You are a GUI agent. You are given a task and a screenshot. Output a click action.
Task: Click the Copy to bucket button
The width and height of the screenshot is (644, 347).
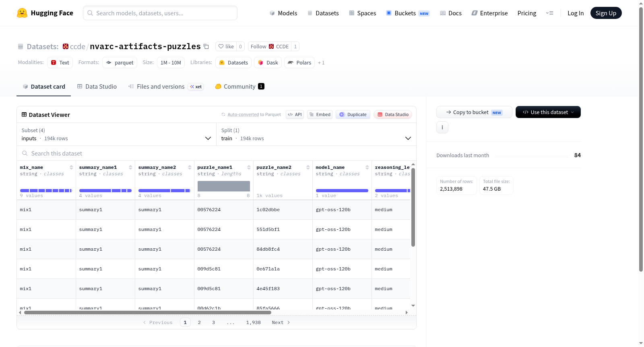[x=474, y=112]
